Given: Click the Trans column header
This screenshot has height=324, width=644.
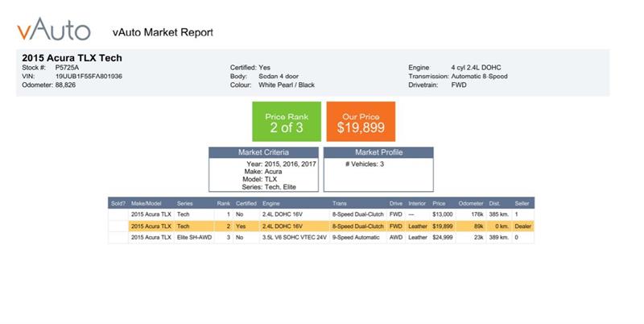Looking at the screenshot, I should (339, 203).
